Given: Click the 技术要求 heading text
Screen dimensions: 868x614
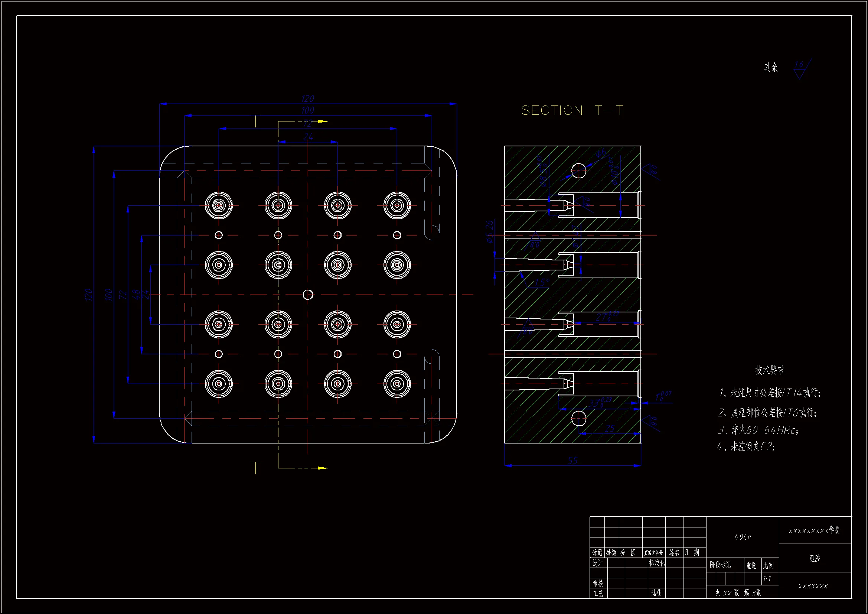Looking at the screenshot, I should coord(770,370).
